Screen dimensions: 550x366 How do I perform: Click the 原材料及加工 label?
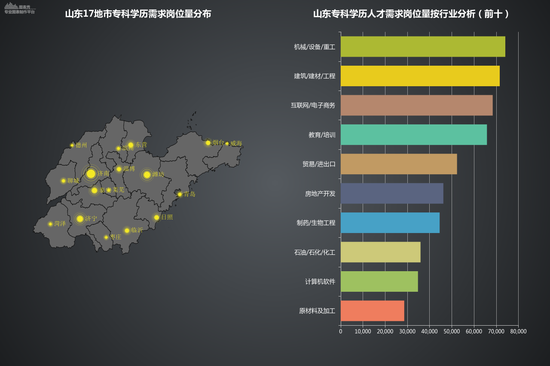(317, 311)
